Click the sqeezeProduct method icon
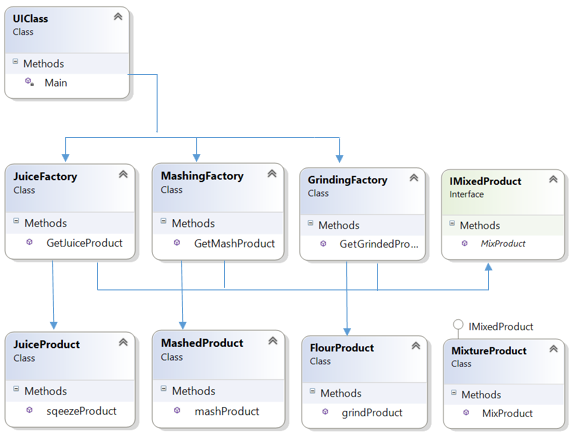This screenshot has height=436, width=574. pyautogui.click(x=30, y=410)
